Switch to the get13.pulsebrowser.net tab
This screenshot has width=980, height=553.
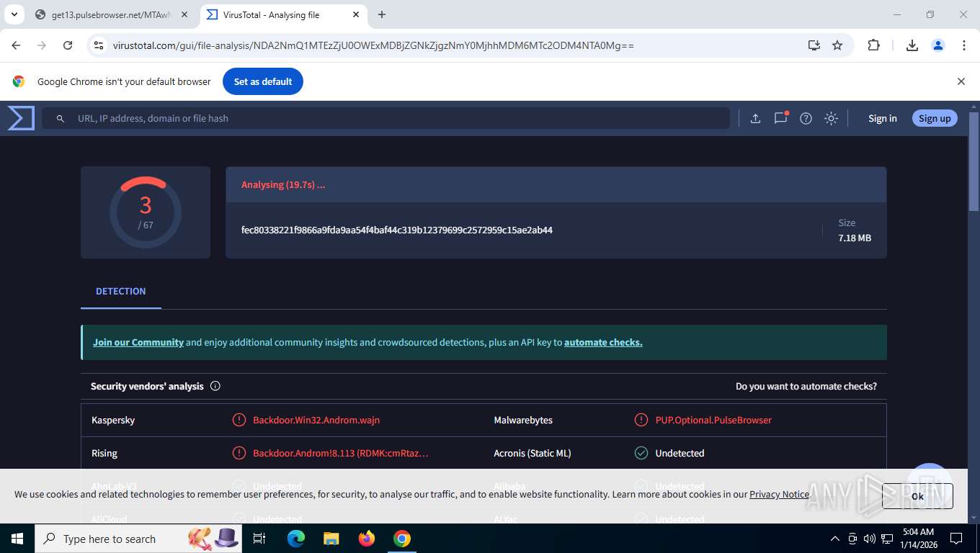(x=112, y=14)
